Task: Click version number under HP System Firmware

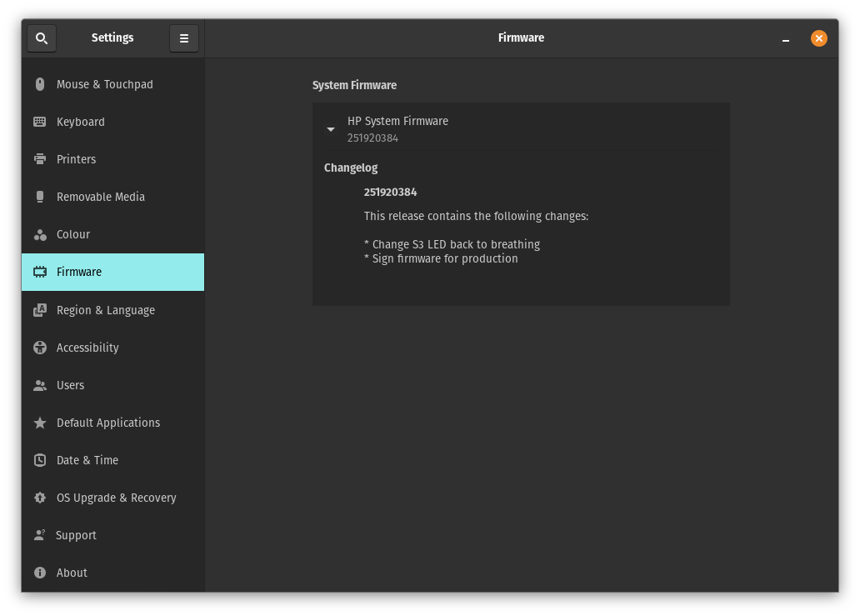Action: coord(372,138)
